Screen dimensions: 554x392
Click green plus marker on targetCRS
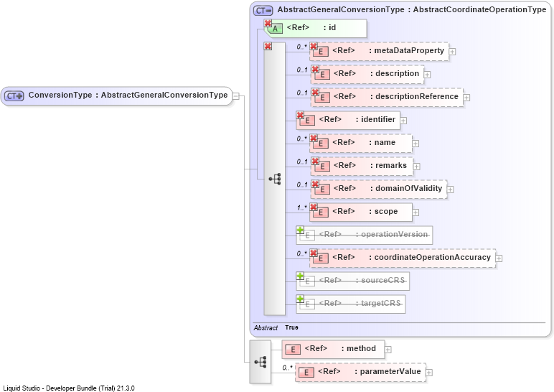[x=300, y=299]
